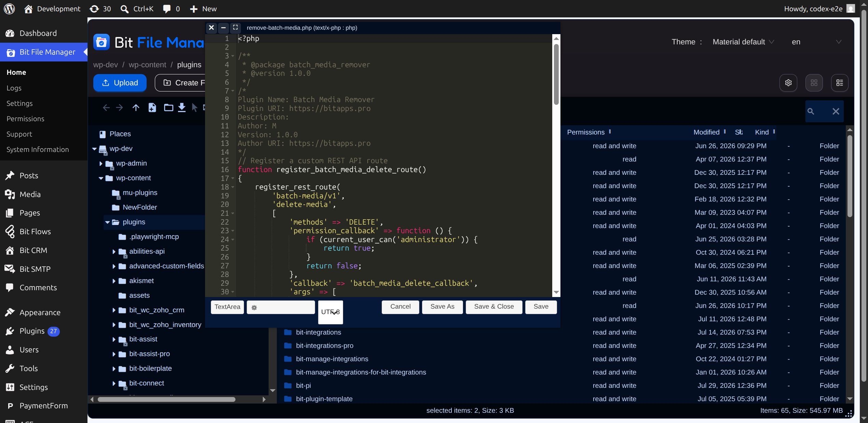868x423 pixels.
Task: Open the updates icon showing 30
Action: [100, 9]
